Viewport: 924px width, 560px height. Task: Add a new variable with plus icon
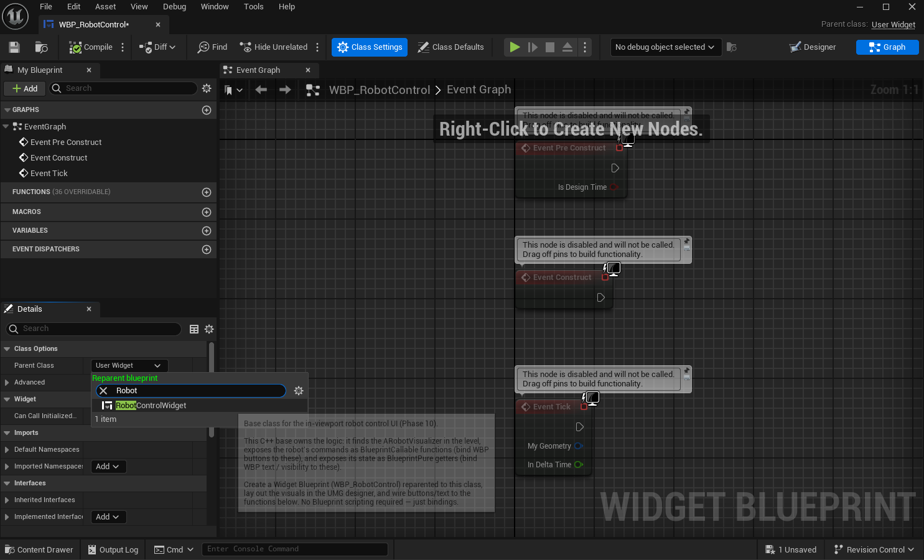[207, 231]
